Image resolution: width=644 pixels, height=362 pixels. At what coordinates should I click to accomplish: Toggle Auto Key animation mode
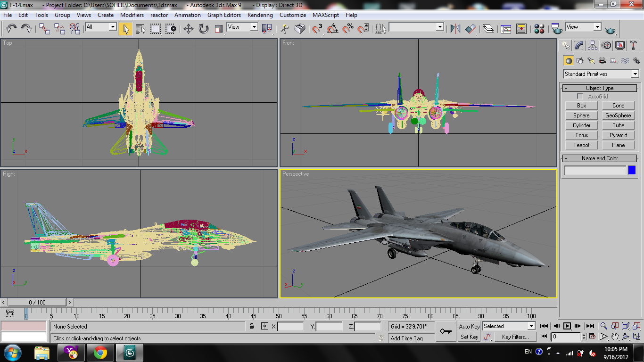pos(469,326)
